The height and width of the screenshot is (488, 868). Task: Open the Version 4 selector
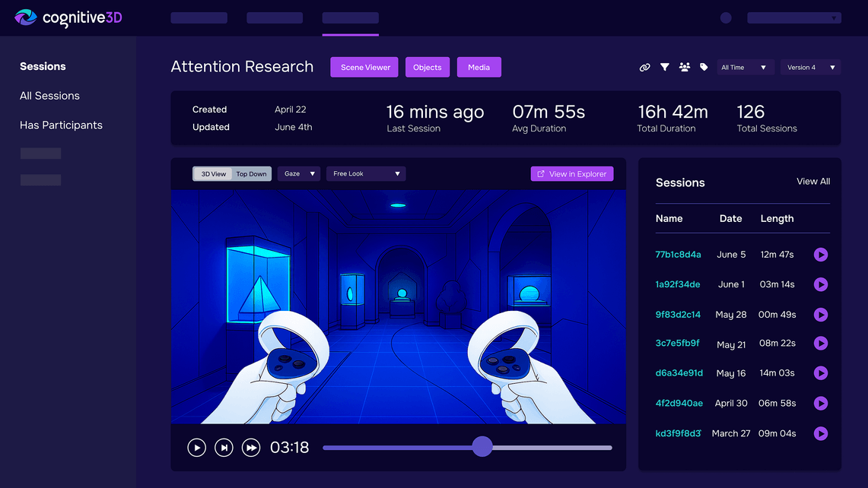[809, 67]
